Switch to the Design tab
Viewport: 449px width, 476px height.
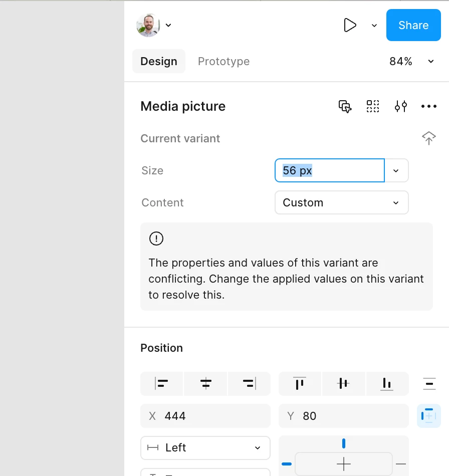pyautogui.click(x=159, y=61)
